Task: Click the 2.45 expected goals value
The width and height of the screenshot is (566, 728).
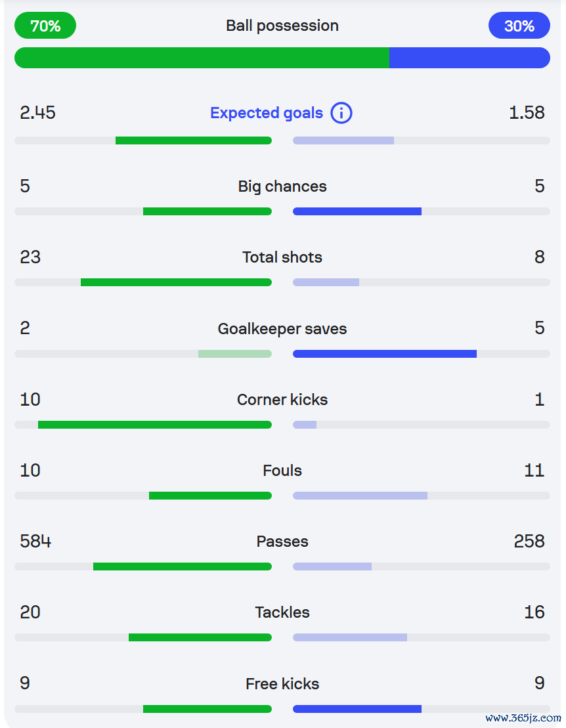Action: 38,113
